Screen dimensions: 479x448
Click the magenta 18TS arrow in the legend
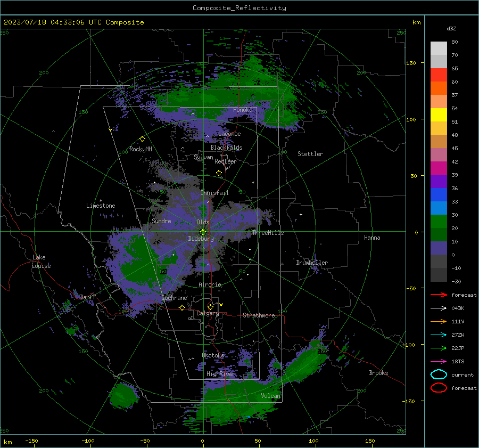coord(439,362)
